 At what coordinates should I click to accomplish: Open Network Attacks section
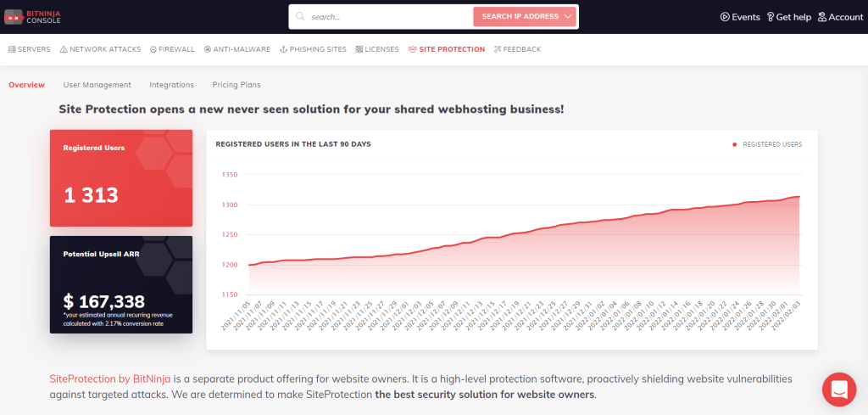[100, 49]
